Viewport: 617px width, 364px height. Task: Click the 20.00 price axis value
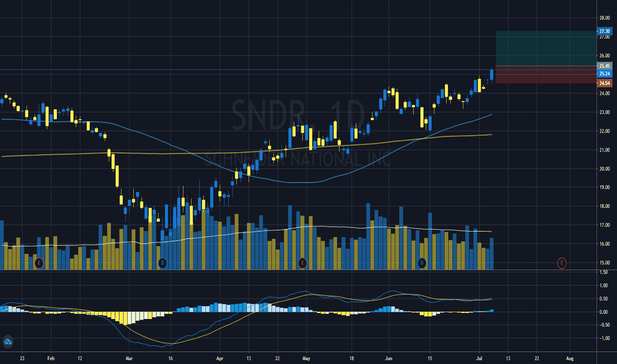[604, 169]
